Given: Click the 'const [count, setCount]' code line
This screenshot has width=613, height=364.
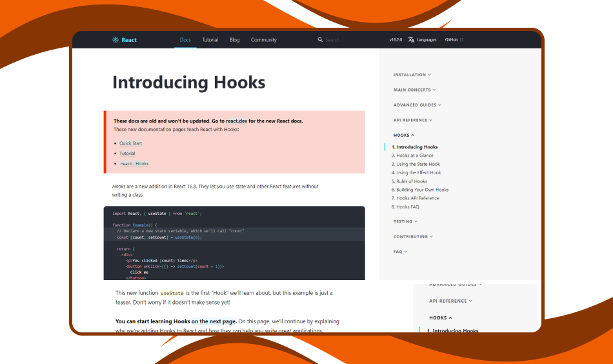Looking at the screenshot, I should coord(159,238).
